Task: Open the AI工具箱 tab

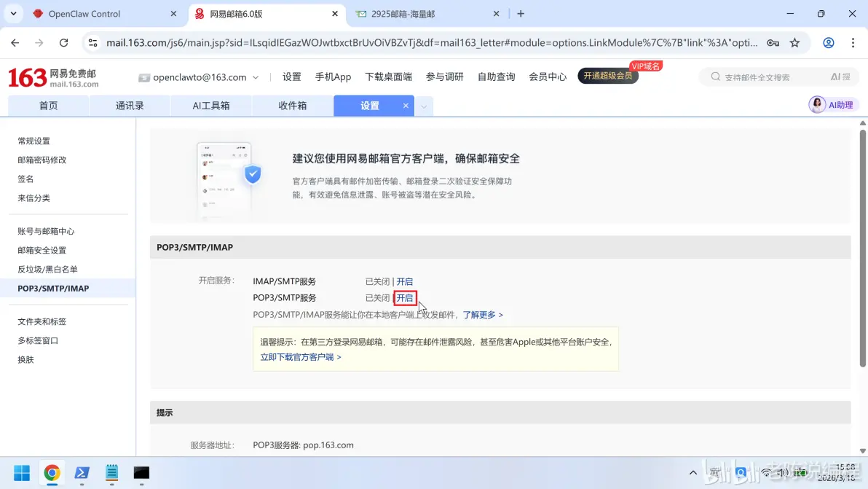Action: (211, 105)
